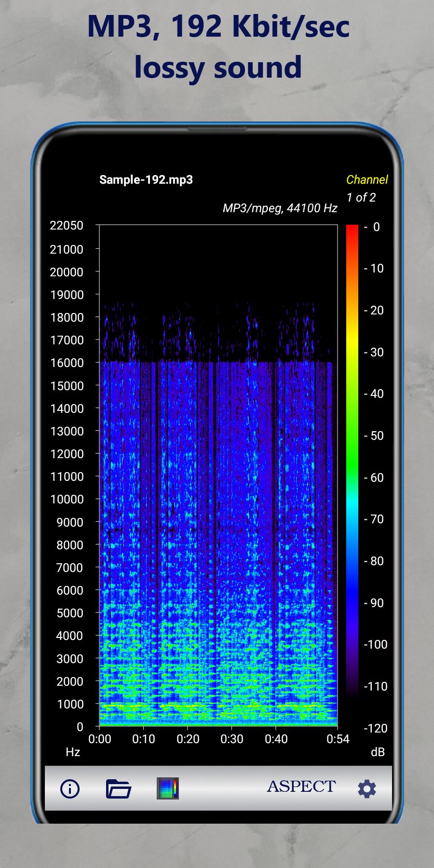Screen dimensions: 434x868
Task: Tap the -60 value on dB scale
Action: coord(374,477)
